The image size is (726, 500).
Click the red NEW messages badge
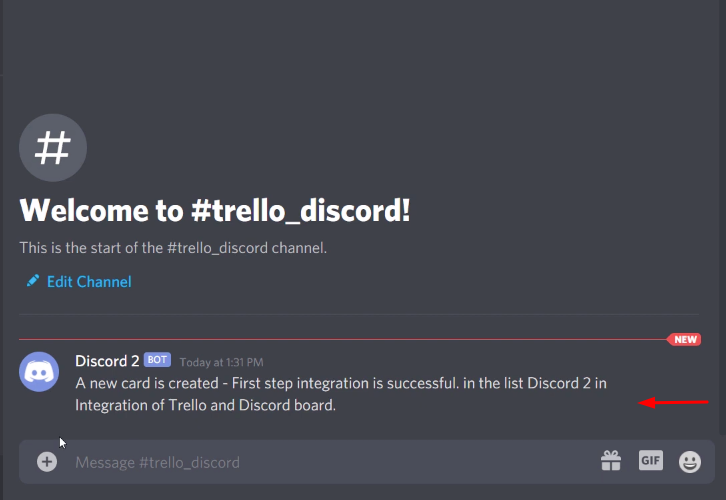684,339
